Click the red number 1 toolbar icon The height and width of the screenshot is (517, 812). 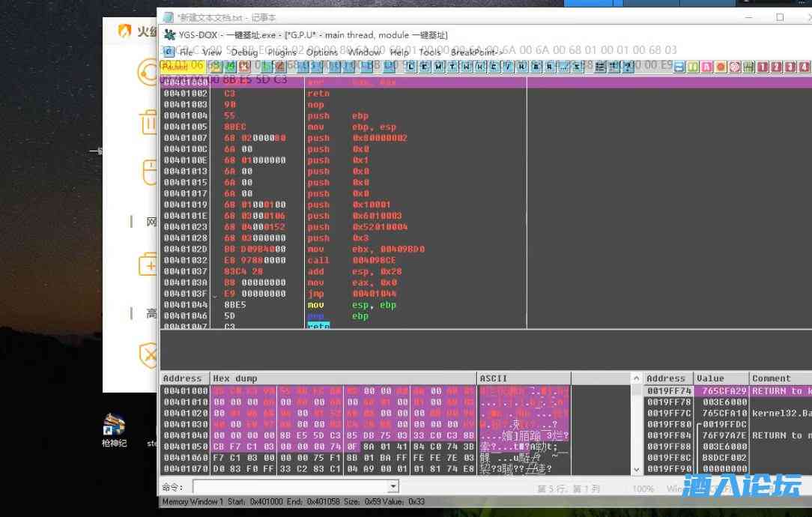(763, 67)
